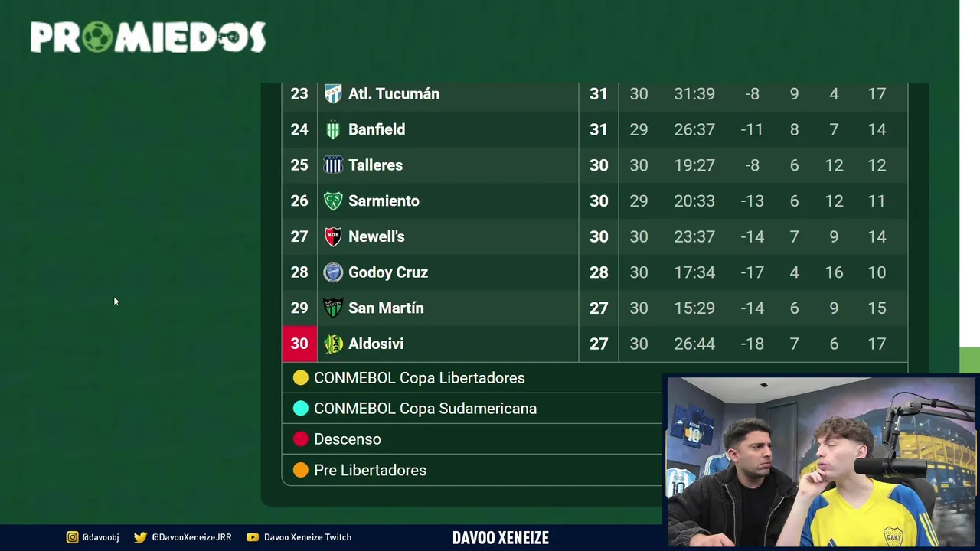Click the Banfield club crest icon

click(x=333, y=130)
